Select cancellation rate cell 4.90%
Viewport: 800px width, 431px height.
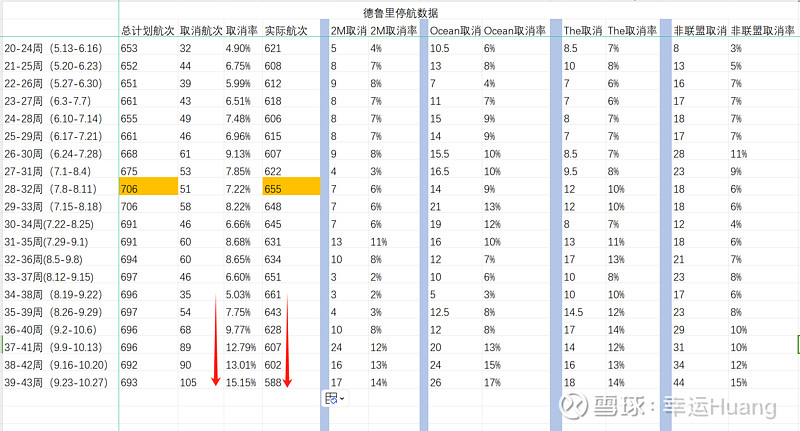tap(238, 48)
